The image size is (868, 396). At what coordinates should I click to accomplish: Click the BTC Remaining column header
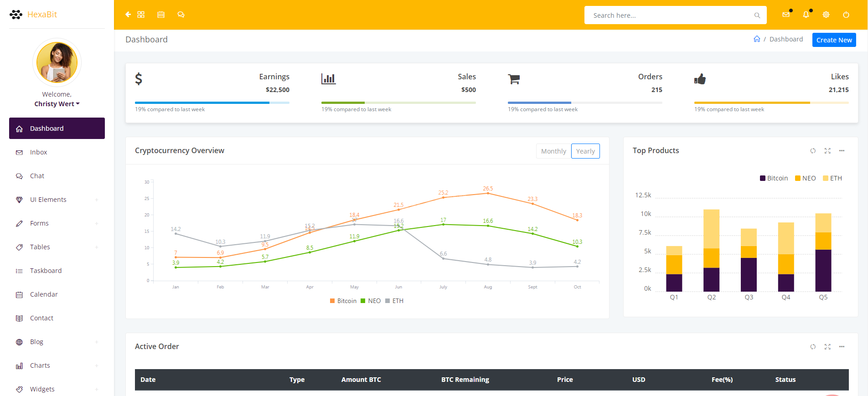click(465, 380)
